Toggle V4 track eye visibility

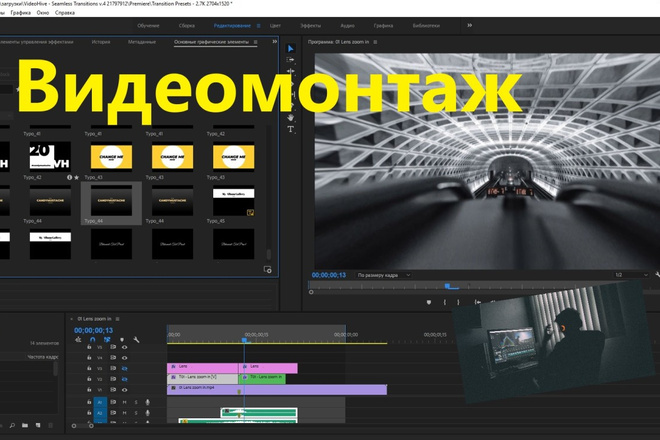[x=124, y=357]
